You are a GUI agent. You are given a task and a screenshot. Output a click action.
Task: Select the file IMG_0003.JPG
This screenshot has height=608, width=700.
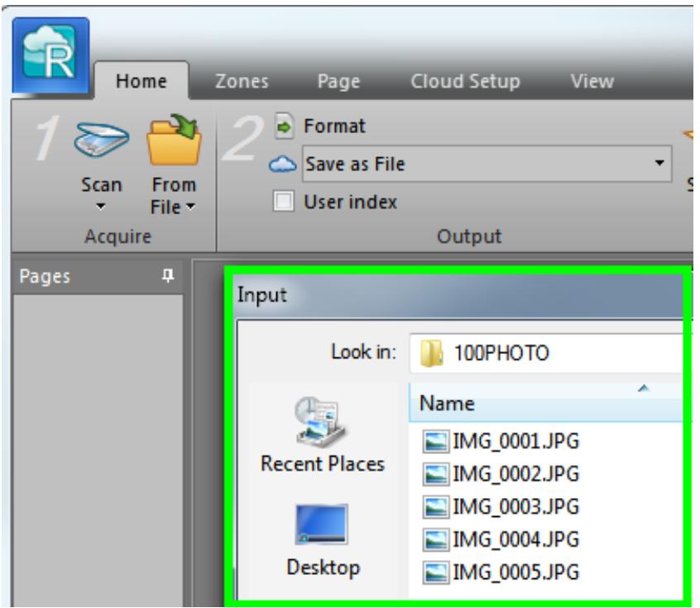[x=501, y=506]
